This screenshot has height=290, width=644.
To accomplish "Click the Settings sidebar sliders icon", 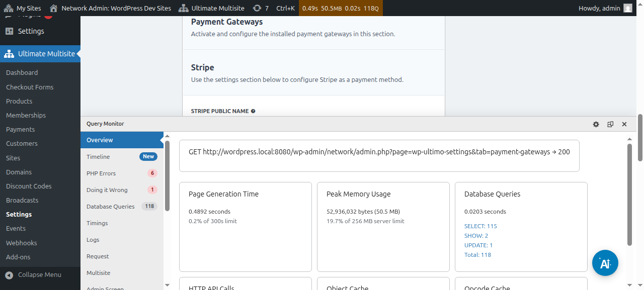I will 9,31.
